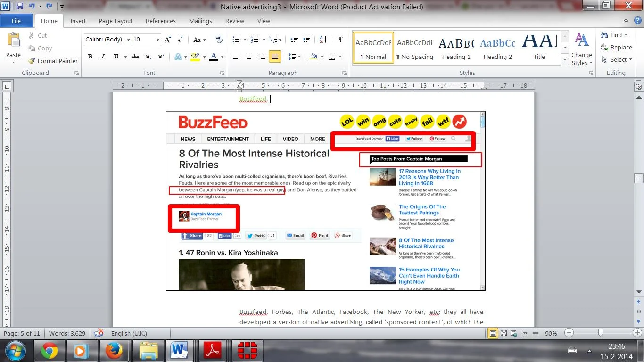Expand the Styles gallery More arrow
644x362 pixels.
point(565,60)
